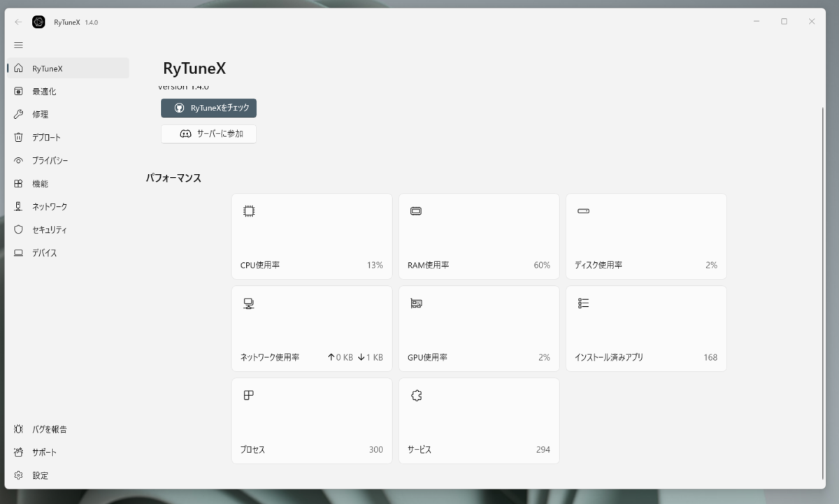Viewport: 839px width, 504px height.
Task: Click the 168 installed apps count
Action: pos(710,357)
